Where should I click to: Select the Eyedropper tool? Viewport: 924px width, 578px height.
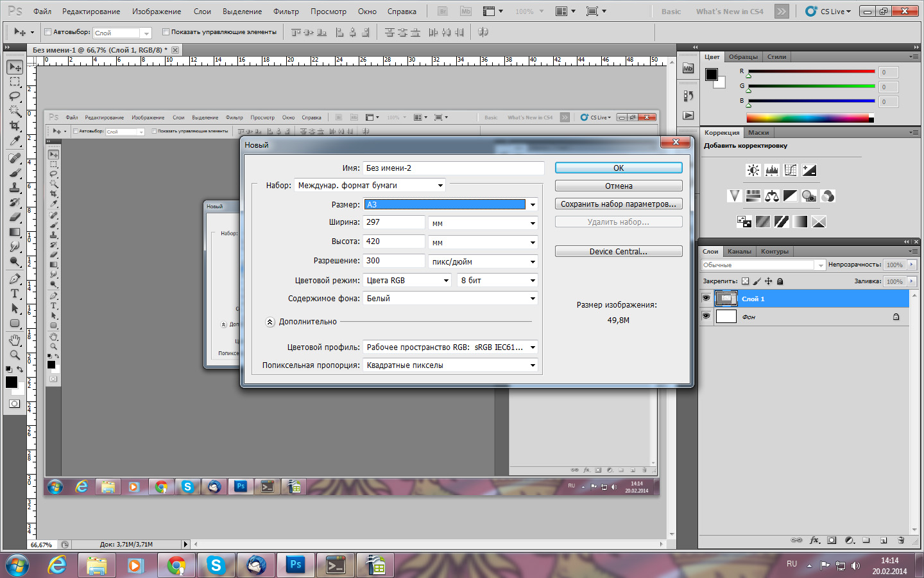[15, 141]
